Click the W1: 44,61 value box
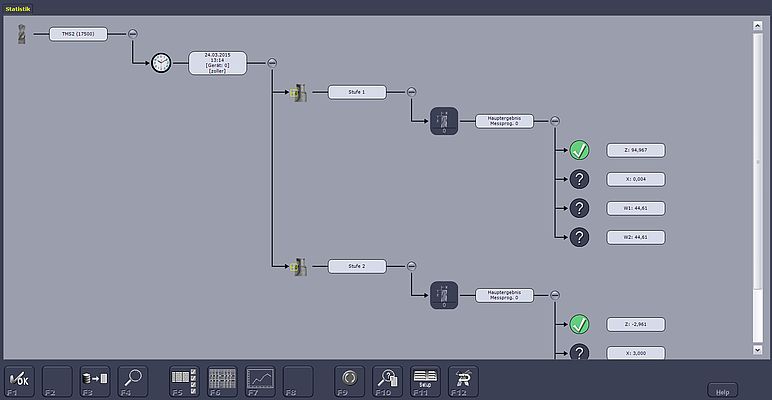This screenshot has height=400, width=772. click(x=635, y=208)
